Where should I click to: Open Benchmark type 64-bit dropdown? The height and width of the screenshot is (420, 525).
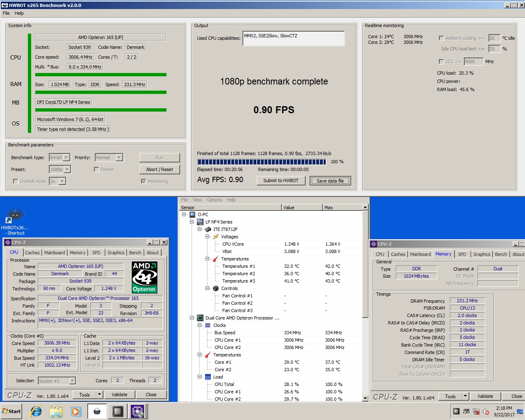point(66,157)
